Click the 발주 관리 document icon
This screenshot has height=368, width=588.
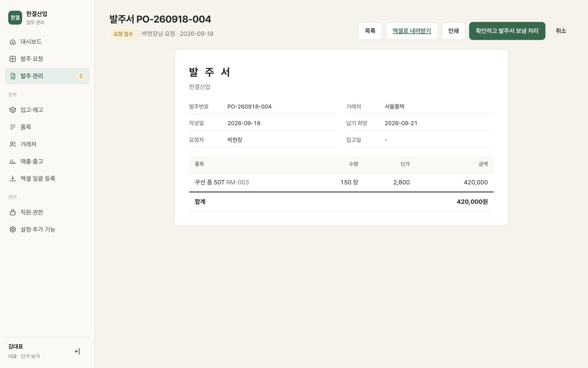pos(12,76)
